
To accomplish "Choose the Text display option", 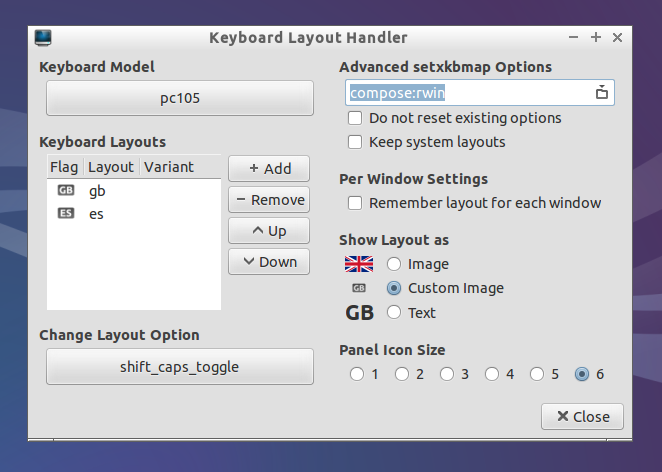I will pyautogui.click(x=394, y=313).
